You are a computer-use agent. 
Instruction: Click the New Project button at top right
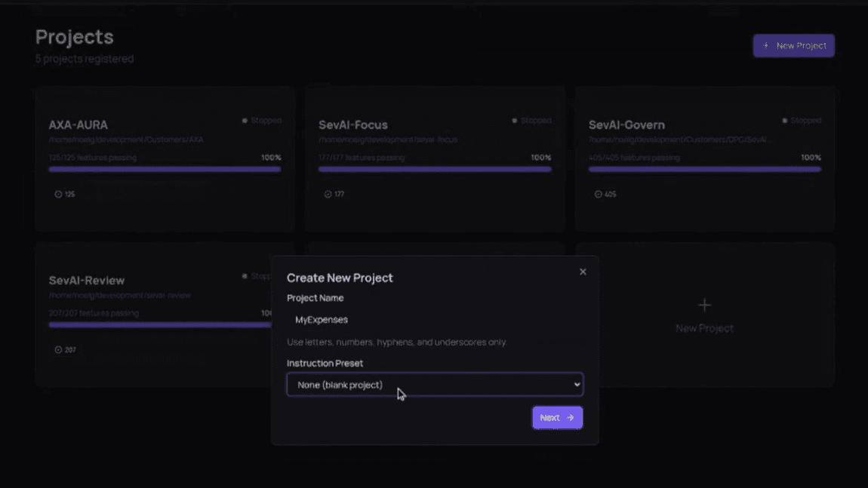click(793, 45)
